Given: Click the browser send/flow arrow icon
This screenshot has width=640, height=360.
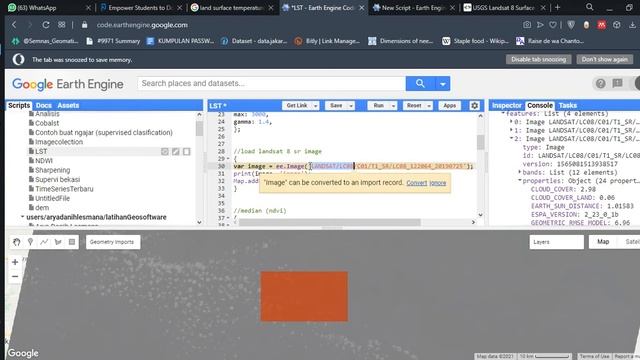Looking at the screenshot, I should (x=540, y=25).
